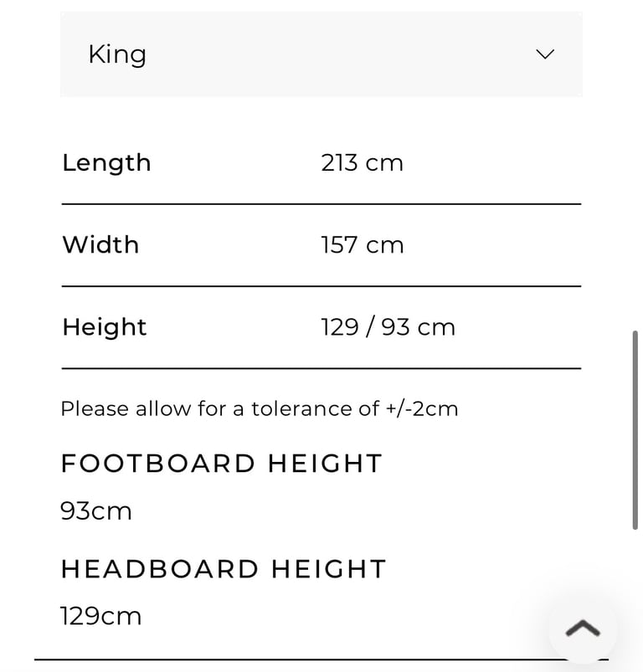Select the Length row label
Image resolution: width=643 pixels, height=672 pixels.
106,163
